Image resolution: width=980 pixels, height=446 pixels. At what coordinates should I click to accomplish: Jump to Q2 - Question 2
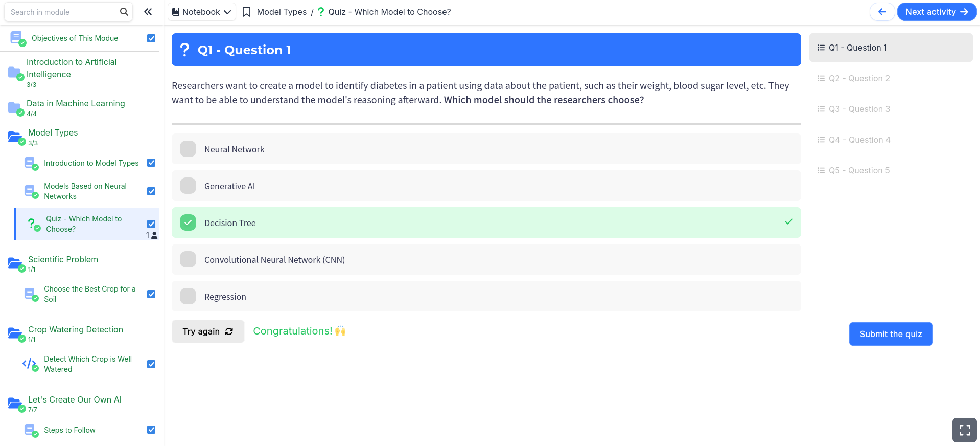(x=859, y=78)
